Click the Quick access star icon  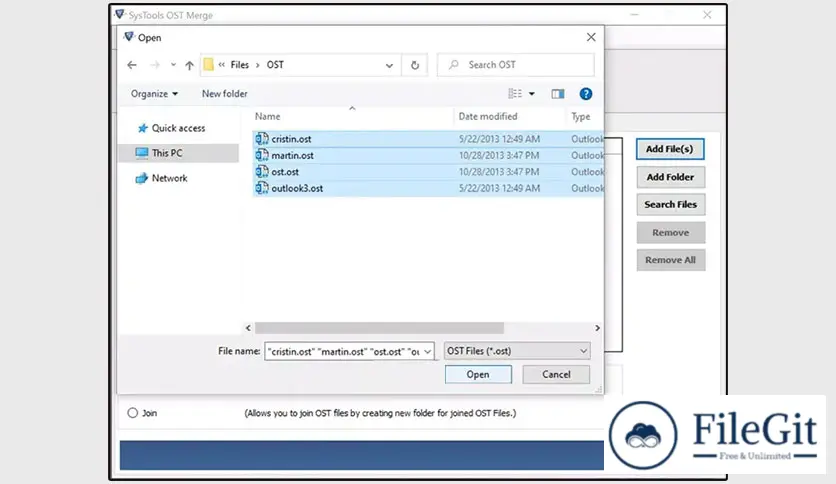pos(142,128)
